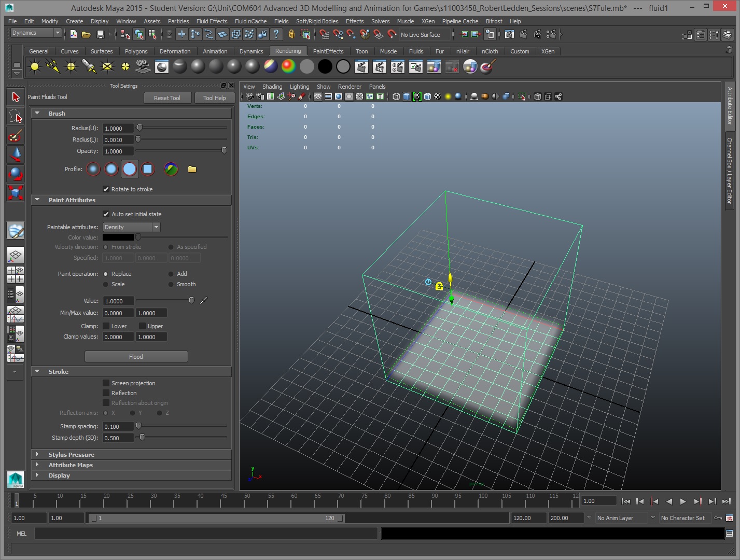
Task: Select the square brush profile
Action: click(x=148, y=169)
